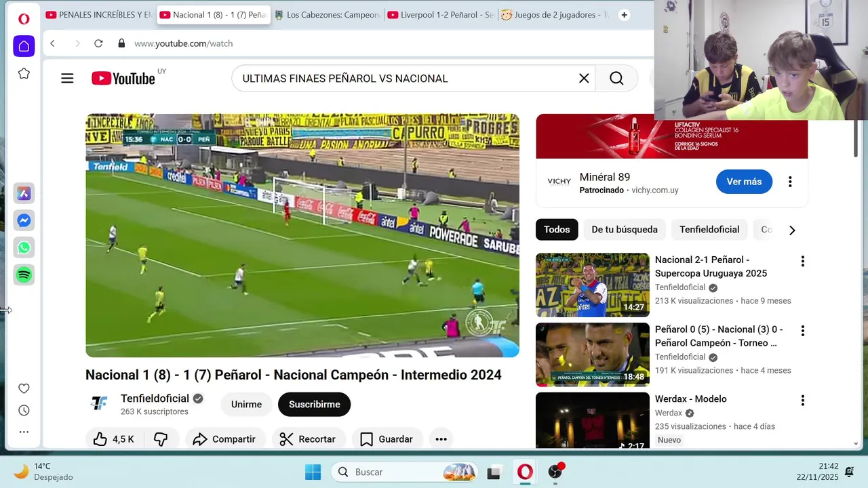Viewport: 868px width, 488px height.
Task: Open Tenfieldoficial channel avatar
Action: point(99,404)
